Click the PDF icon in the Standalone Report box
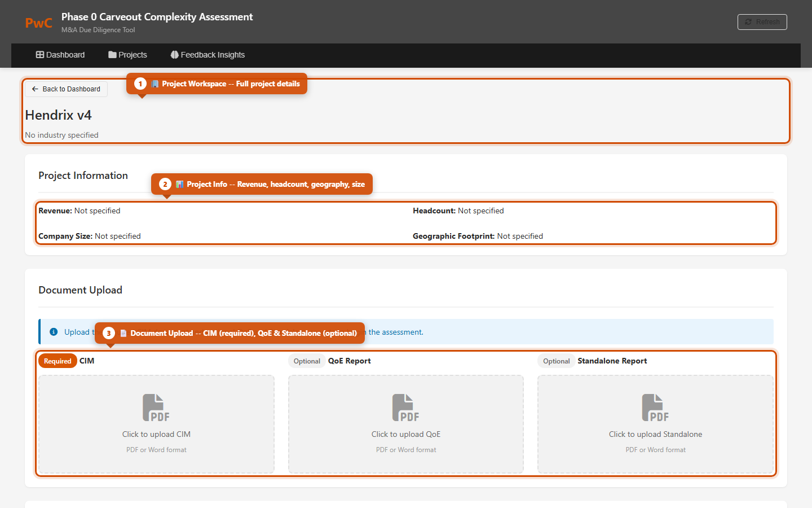 click(655, 407)
